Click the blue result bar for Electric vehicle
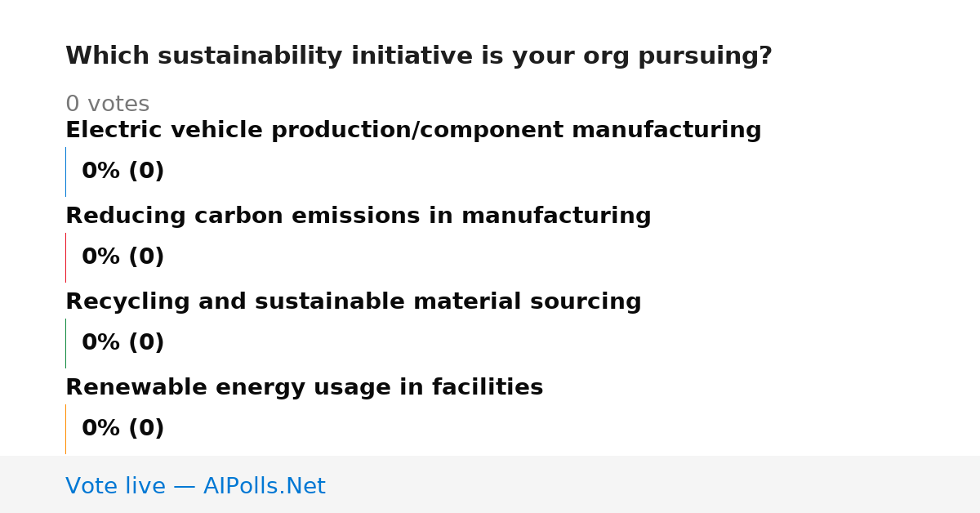Screen dimensions: 980x513 [65, 172]
